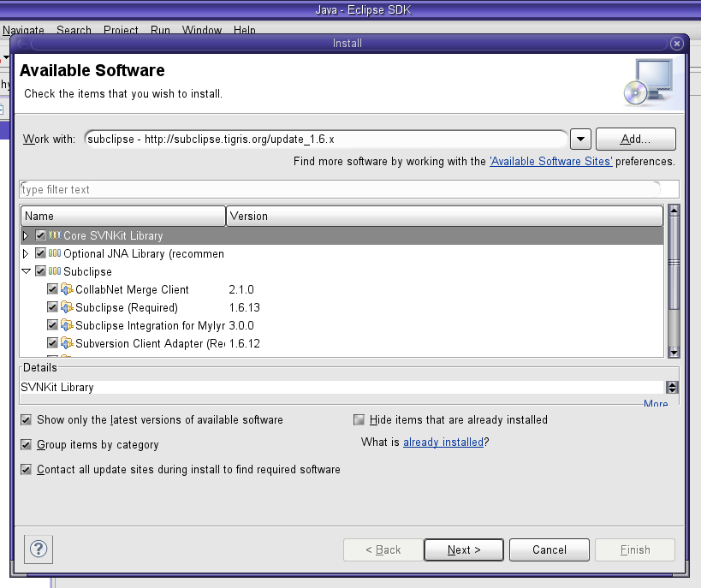Screen dimensions: 701x588
Task: Click the CollabNet Merge Client feature icon
Action: 67,289
